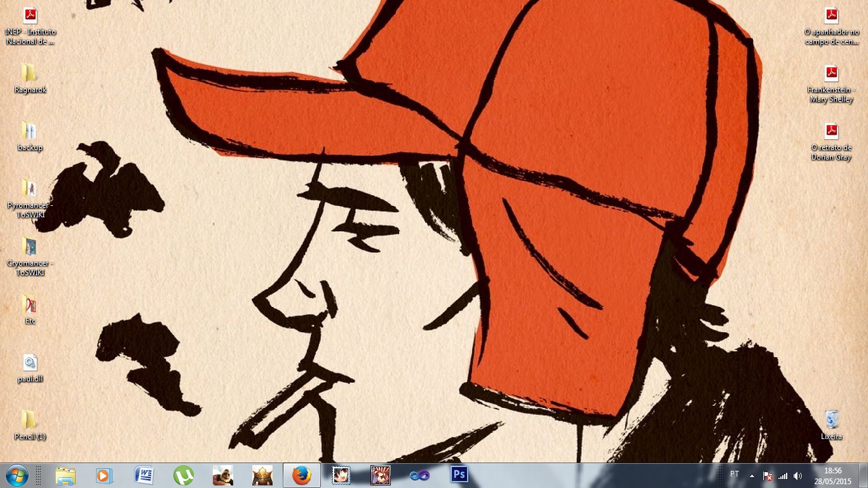The height and width of the screenshot is (488, 868).
Task: Show hidden system tray icons
Action: (752, 475)
